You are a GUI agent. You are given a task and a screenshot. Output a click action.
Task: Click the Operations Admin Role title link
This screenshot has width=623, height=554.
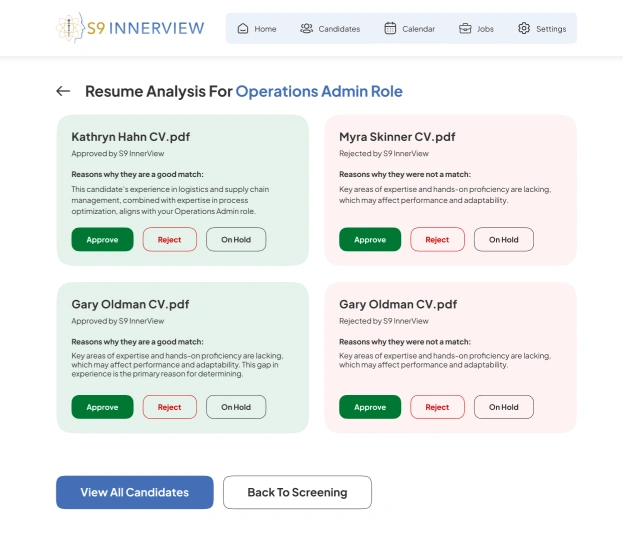click(319, 91)
